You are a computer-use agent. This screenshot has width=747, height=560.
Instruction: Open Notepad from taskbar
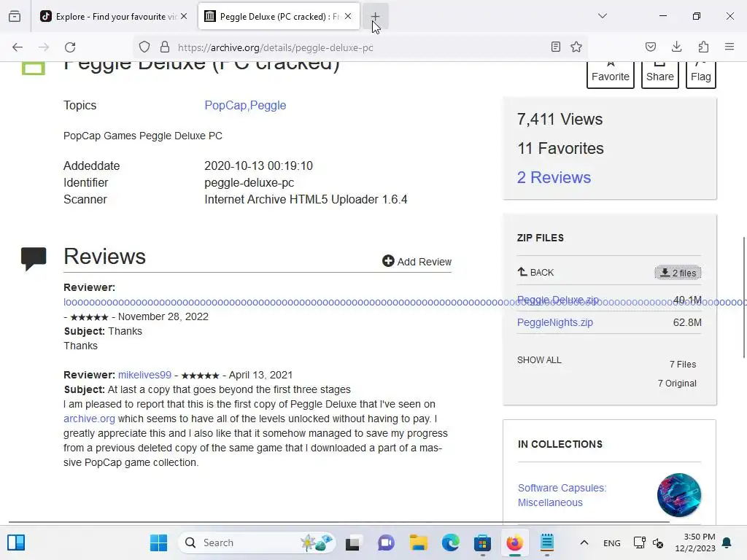click(547, 542)
